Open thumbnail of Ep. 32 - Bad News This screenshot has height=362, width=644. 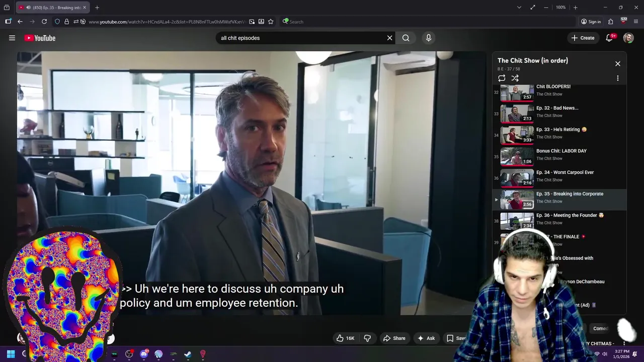pyautogui.click(x=517, y=114)
